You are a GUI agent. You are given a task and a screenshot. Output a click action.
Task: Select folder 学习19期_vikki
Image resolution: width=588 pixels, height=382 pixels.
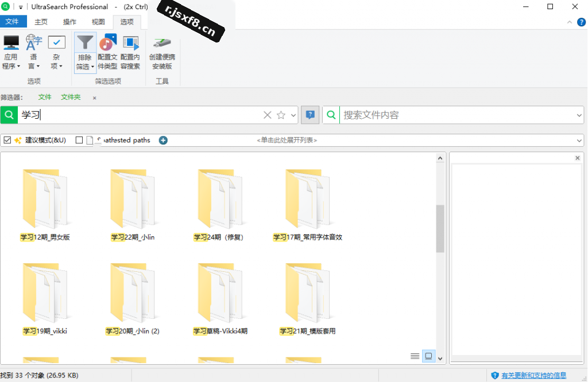45,299
